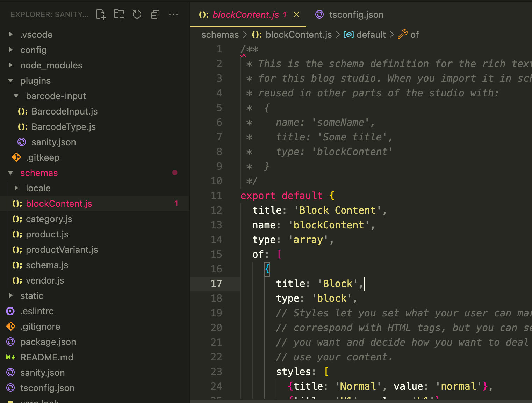Image resolution: width=532 pixels, height=403 pixels.
Task: Open BarcodeInput.js file
Action: [95, 111]
